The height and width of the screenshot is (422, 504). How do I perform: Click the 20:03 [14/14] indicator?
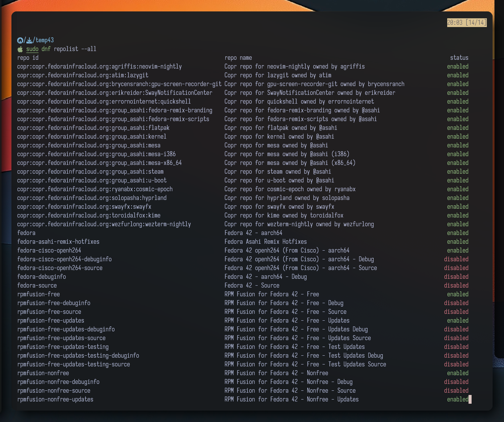467,22
